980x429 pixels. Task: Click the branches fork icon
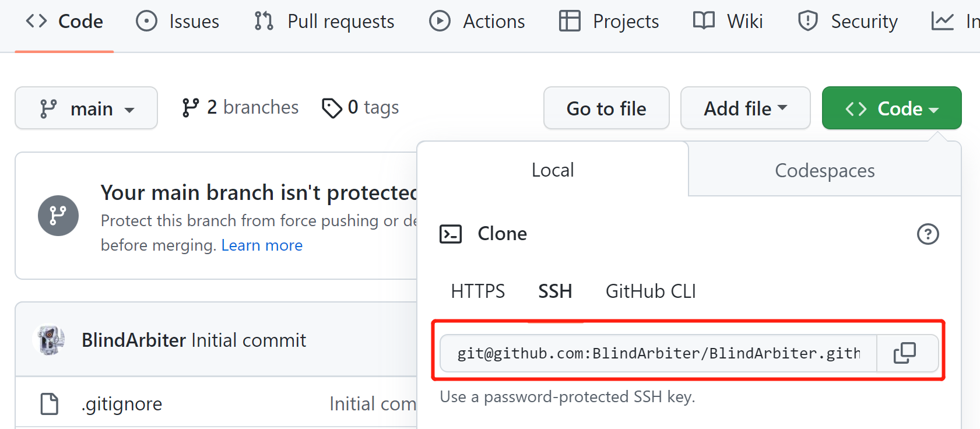(x=190, y=108)
